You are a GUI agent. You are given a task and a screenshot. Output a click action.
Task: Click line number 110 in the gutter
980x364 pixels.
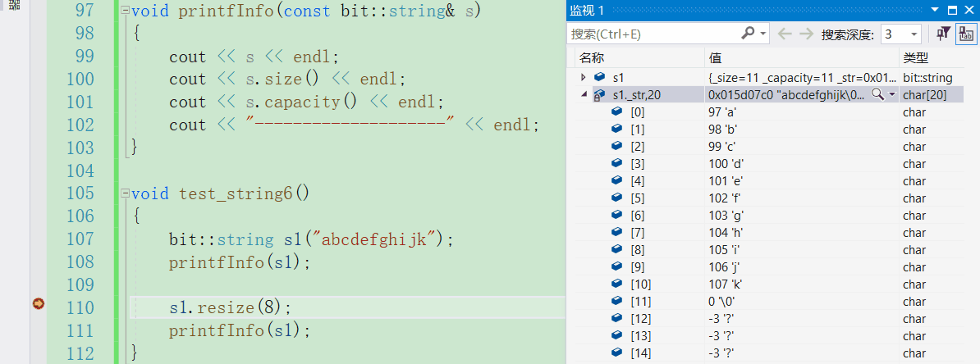[80, 307]
